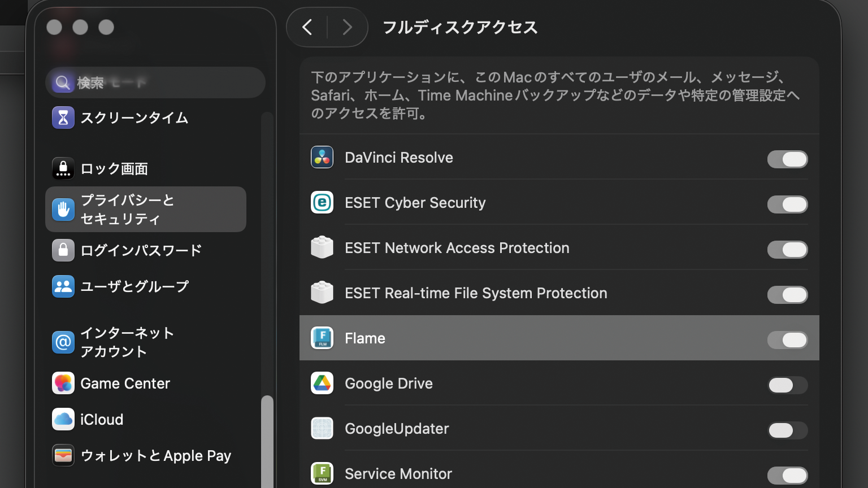Click the Game Center sidebar icon
Viewport: 868px width, 488px height.
point(63,384)
